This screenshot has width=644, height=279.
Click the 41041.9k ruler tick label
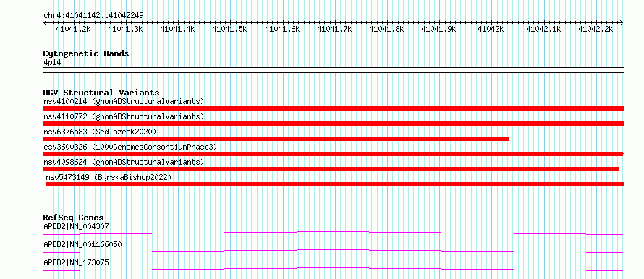pyautogui.click(x=438, y=29)
